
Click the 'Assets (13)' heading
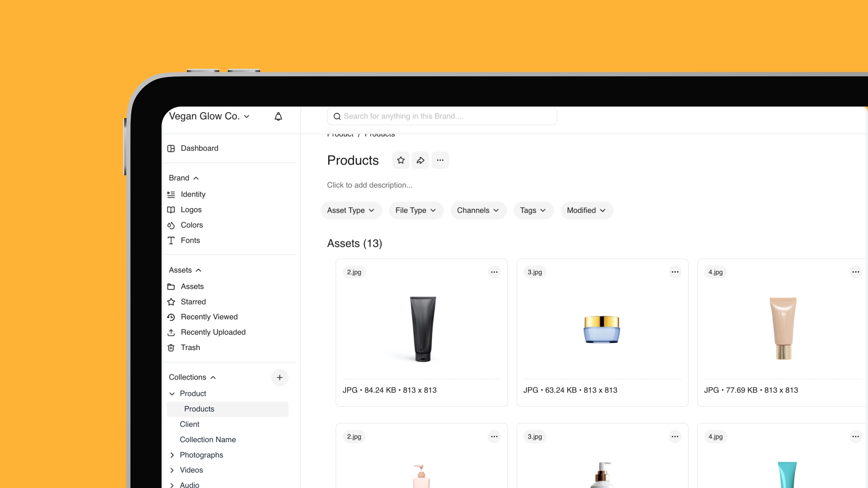(354, 243)
